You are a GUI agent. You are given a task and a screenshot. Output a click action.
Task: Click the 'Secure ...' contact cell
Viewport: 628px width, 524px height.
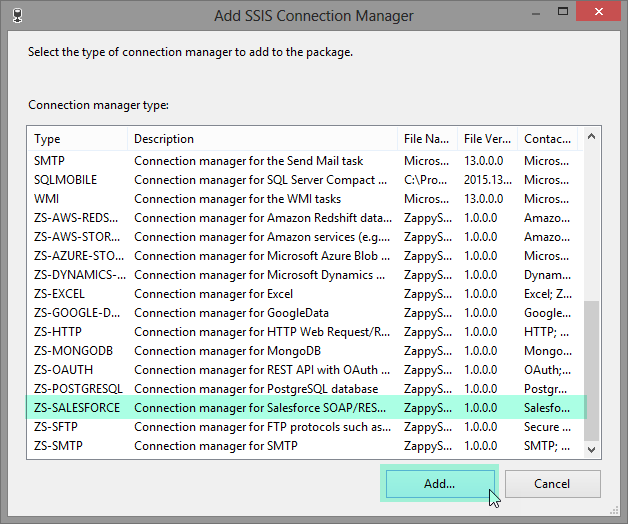(x=547, y=427)
